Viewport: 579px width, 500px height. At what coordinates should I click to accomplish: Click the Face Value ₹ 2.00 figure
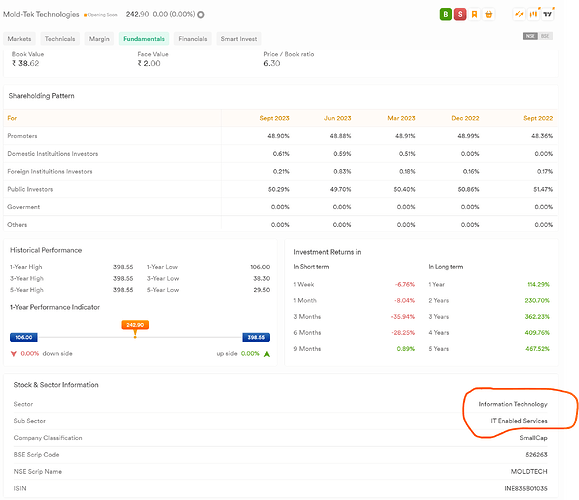coord(149,63)
